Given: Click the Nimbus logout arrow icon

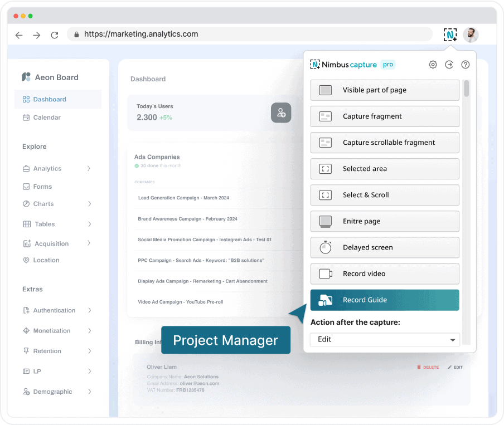Looking at the screenshot, I should (x=449, y=65).
